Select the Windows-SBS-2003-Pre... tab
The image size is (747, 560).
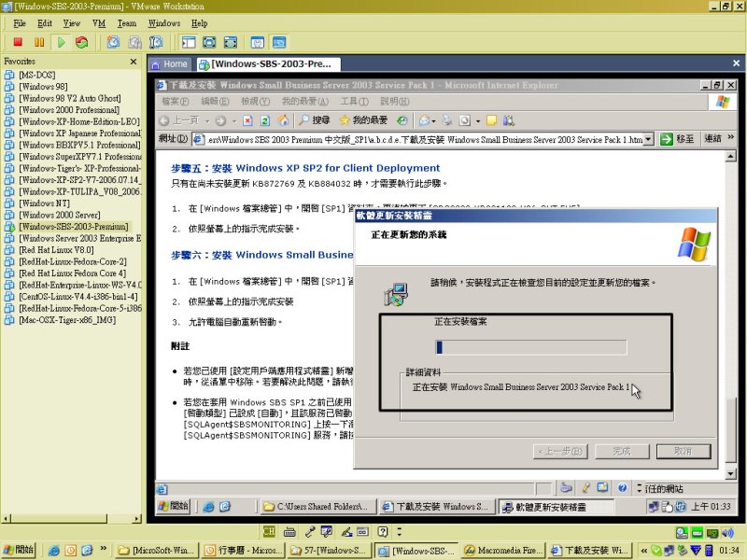point(268,63)
